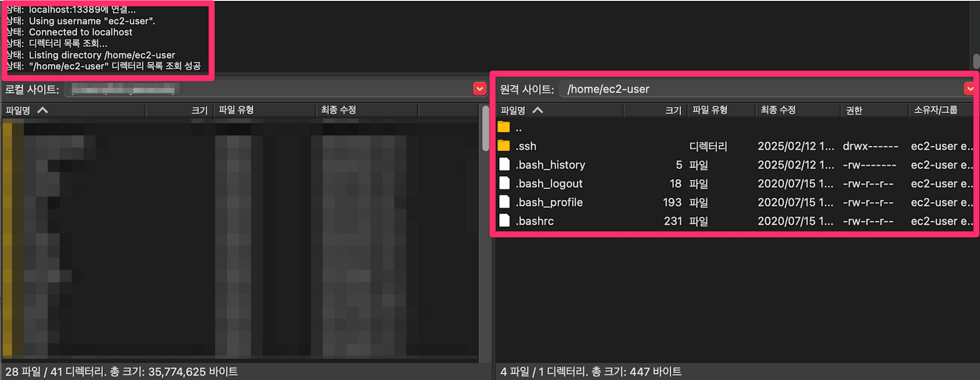Sort remote files by 권한 column
The width and height of the screenshot is (980, 380).
(875, 111)
